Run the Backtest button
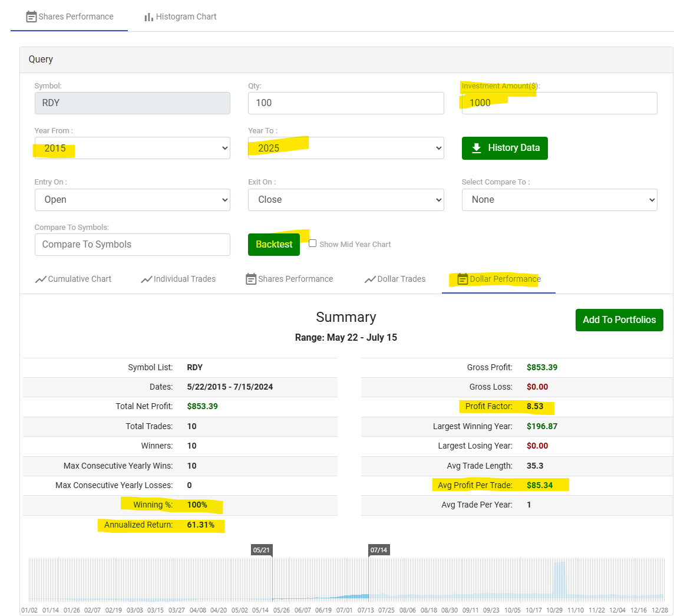 pos(274,245)
